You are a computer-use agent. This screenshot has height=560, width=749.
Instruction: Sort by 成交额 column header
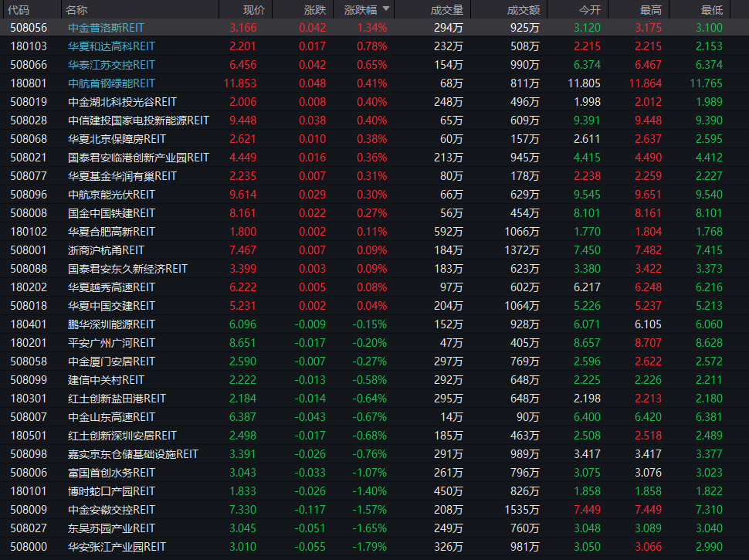coord(524,10)
